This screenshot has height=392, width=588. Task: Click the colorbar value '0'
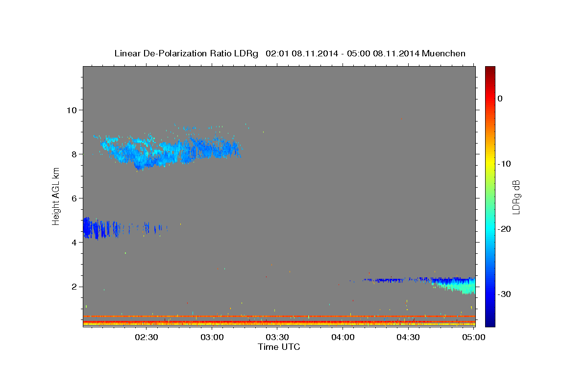click(x=500, y=98)
